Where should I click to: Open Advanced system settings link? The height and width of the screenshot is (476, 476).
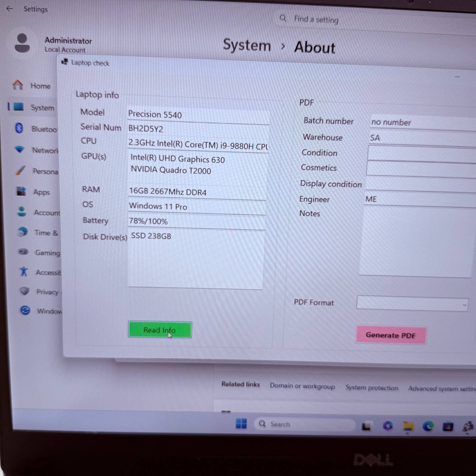(x=442, y=389)
